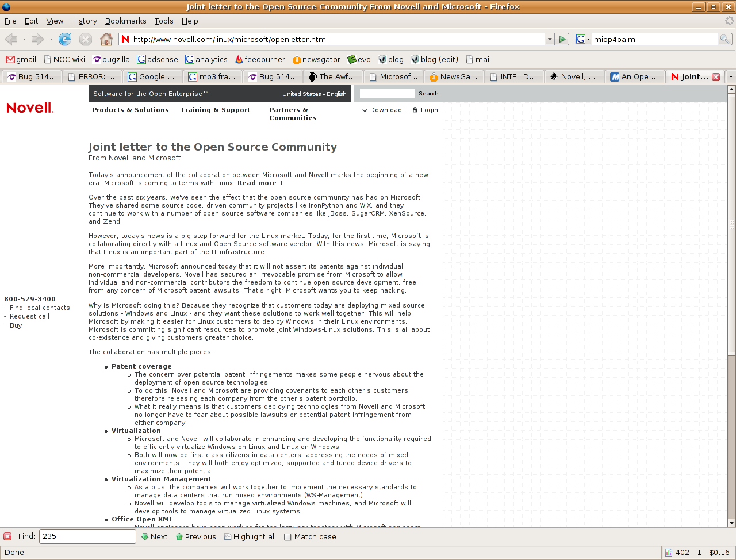Open the forward history dropdown arrow
The image size is (736, 560).
51,39
